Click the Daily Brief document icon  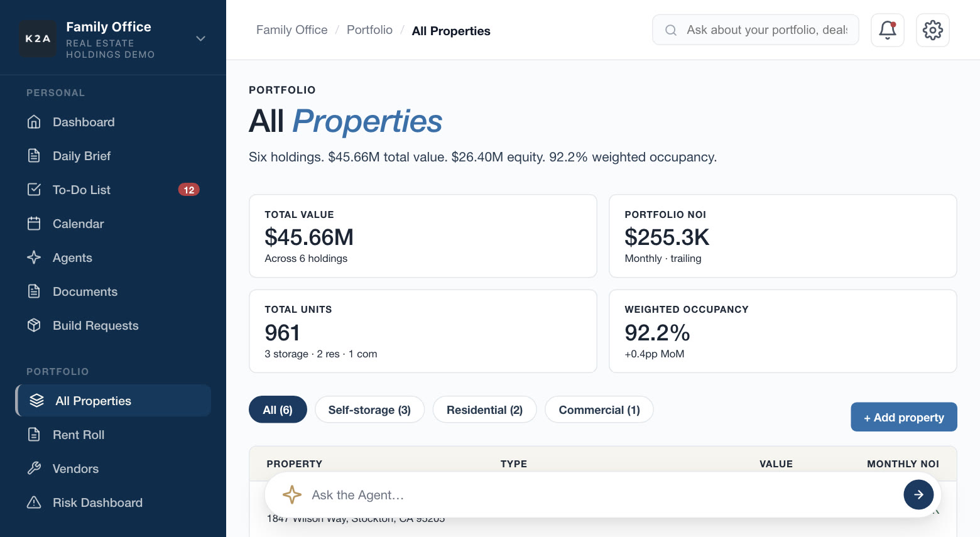(34, 156)
